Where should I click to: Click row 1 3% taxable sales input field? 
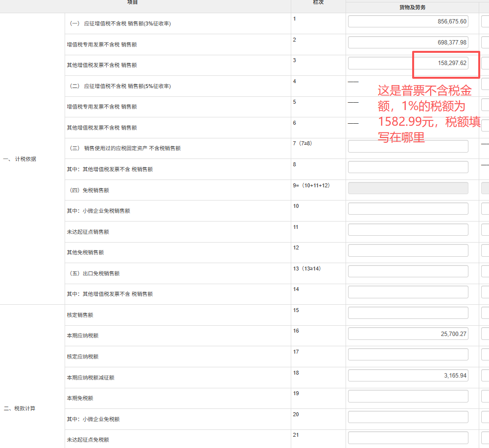[x=408, y=22]
